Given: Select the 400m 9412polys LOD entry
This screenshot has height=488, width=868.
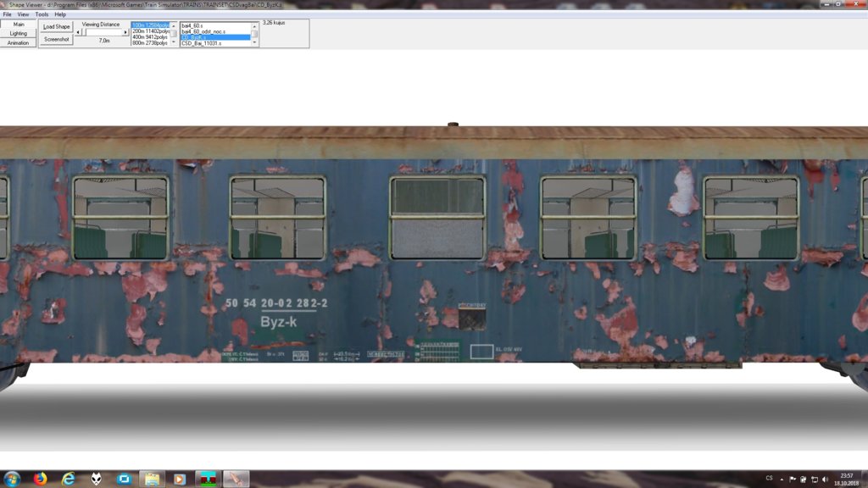Looking at the screenshot, I should 150,37.
